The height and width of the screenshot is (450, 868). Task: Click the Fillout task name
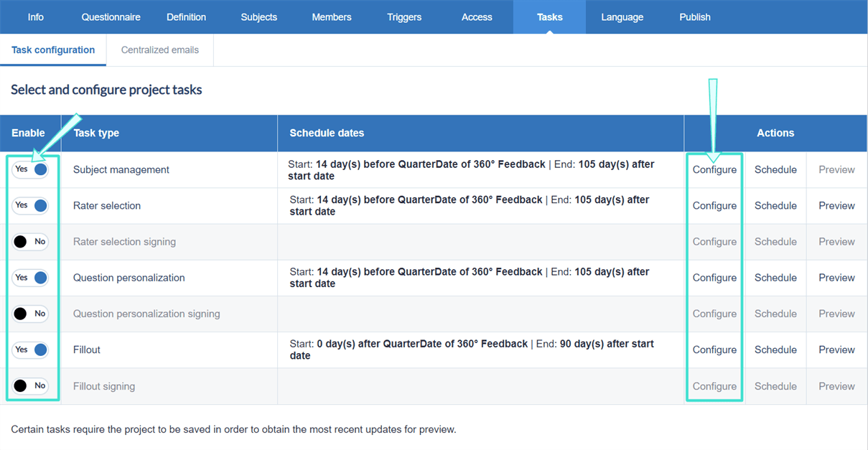(x=87, y=350)
